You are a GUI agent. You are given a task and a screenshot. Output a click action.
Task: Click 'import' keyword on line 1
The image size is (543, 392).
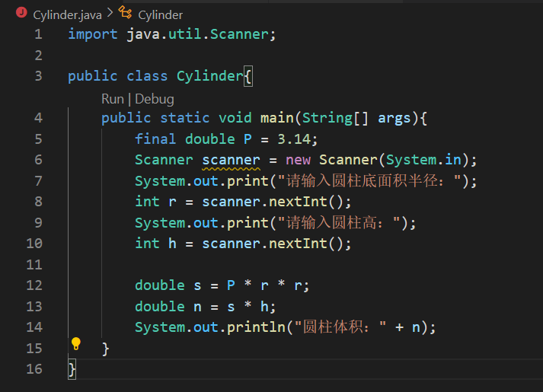coord(93,34)
